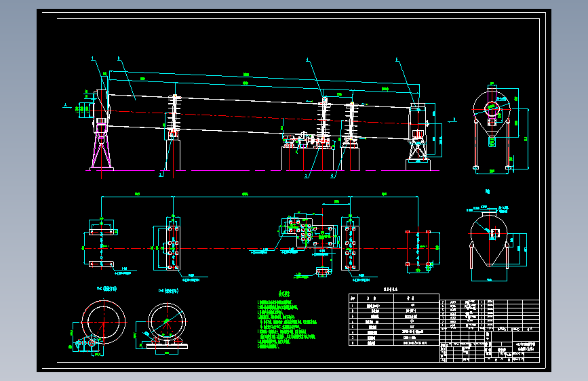Select the magenta ground line under the elevation
This screenshot has width=588, height=381.
tap(262, 170)
